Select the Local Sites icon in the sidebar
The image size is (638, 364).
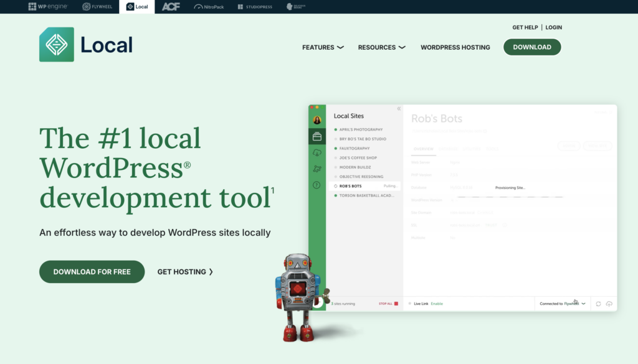(317, 136)
